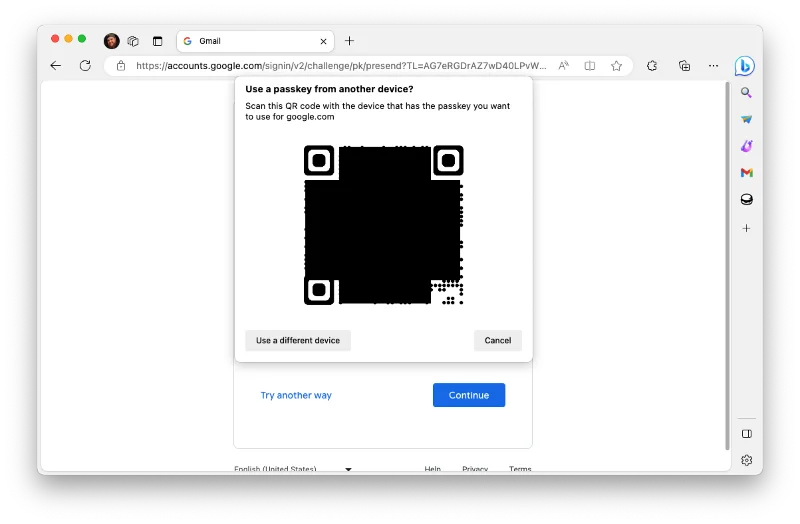Click the address bar URL
The image size is (800, 524).
pos(341,65)
